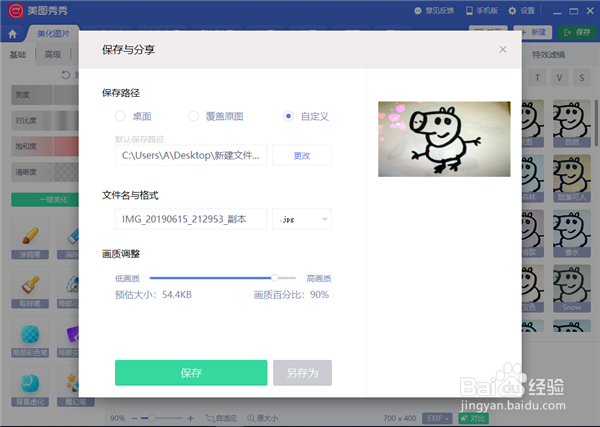Apply the 甜美可人 filter thumbnail
The image size is (600, 427).
click(572, 178)
